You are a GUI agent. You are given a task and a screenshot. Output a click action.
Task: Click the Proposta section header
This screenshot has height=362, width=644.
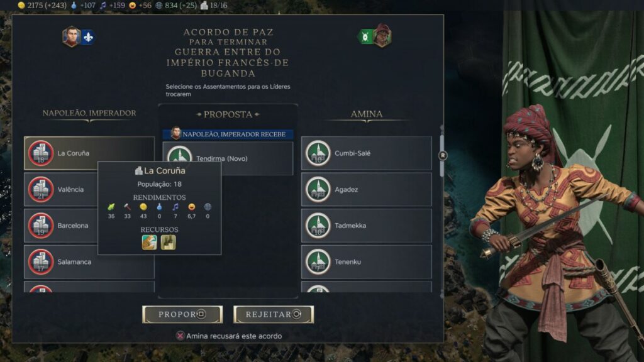point(228,114)
